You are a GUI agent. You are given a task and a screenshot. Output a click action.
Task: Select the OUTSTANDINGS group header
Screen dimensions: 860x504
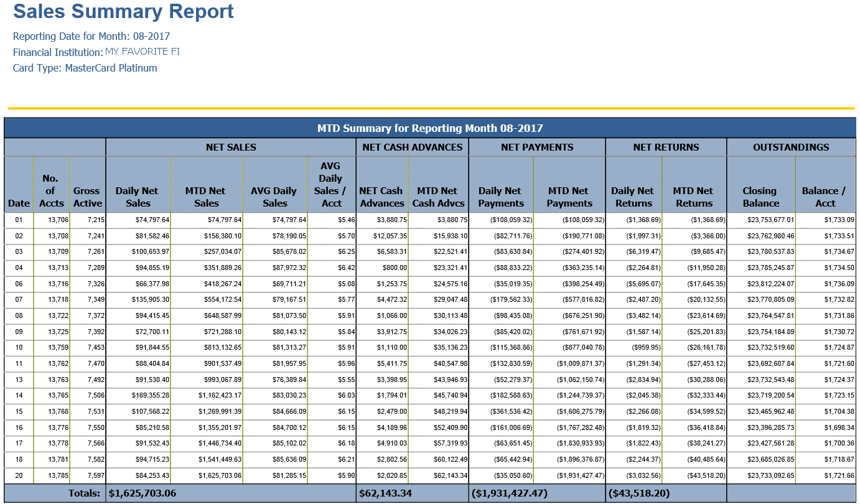click(791, 147)
